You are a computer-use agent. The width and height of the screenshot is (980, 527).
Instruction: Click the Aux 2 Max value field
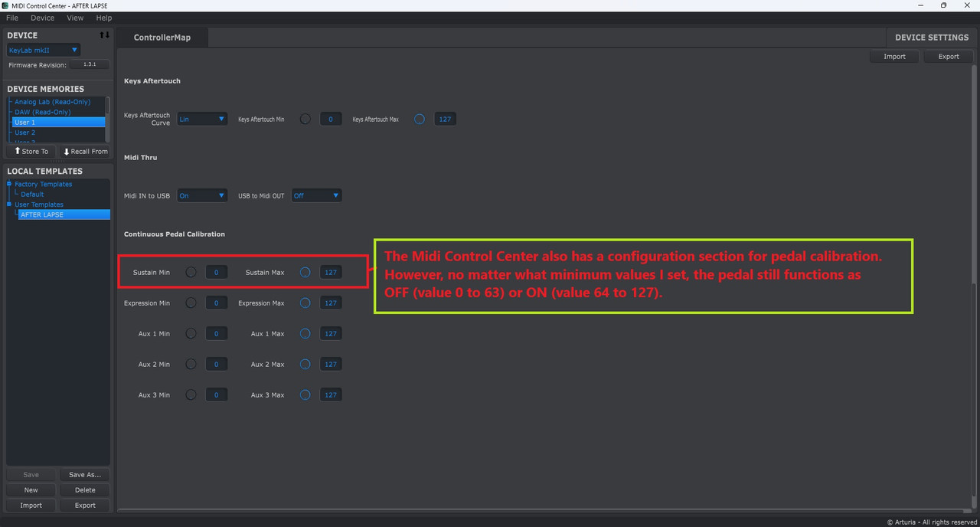(331, 364)
